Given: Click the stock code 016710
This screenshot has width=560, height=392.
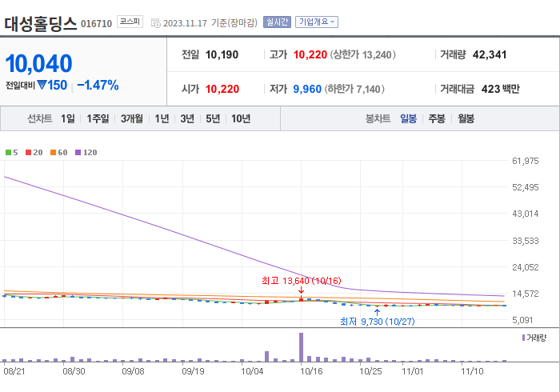Looking at the screenshot, I should (x=97, y=24).
